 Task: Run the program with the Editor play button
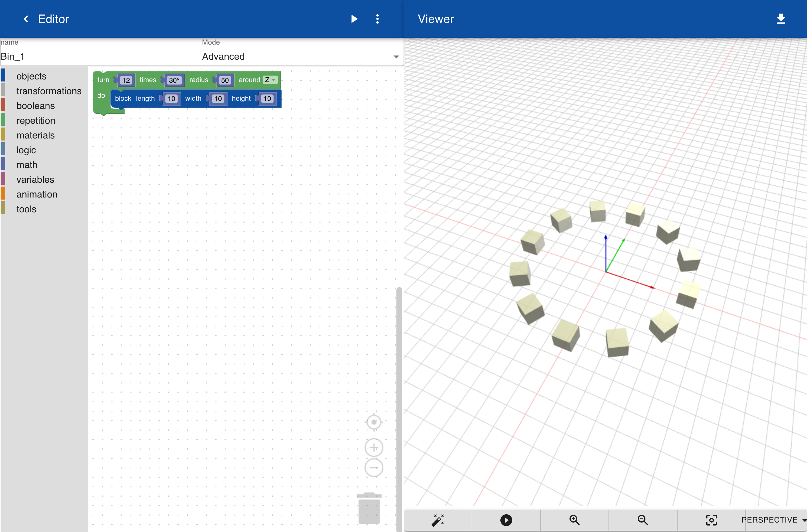354,19
